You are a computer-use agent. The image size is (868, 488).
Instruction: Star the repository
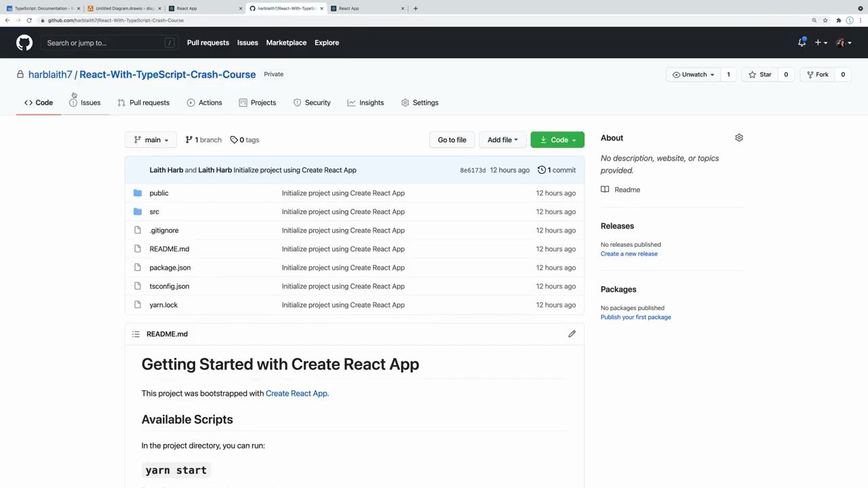759,75
